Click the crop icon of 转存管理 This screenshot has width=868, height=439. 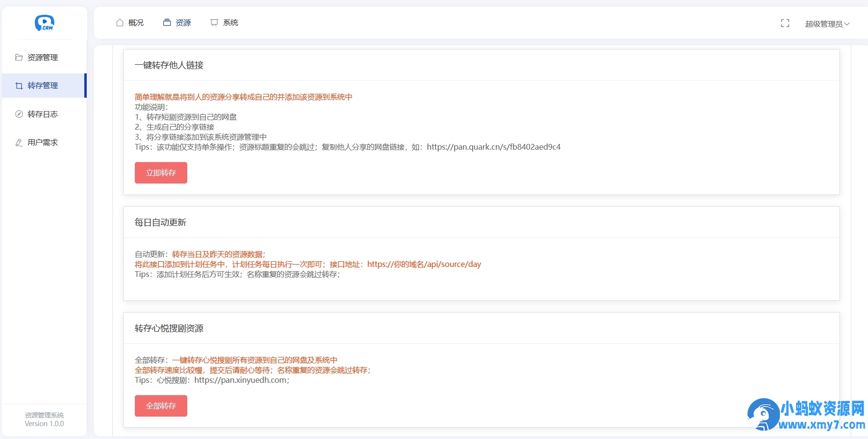point(18,86)
